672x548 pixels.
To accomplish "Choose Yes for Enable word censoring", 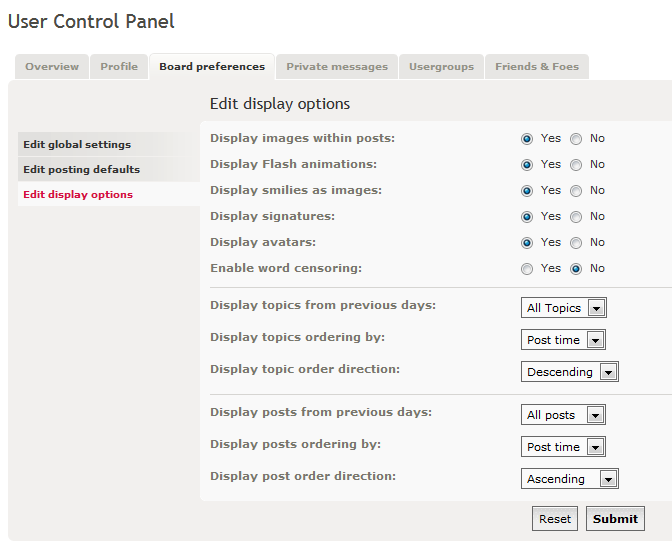I will (527, 269).
